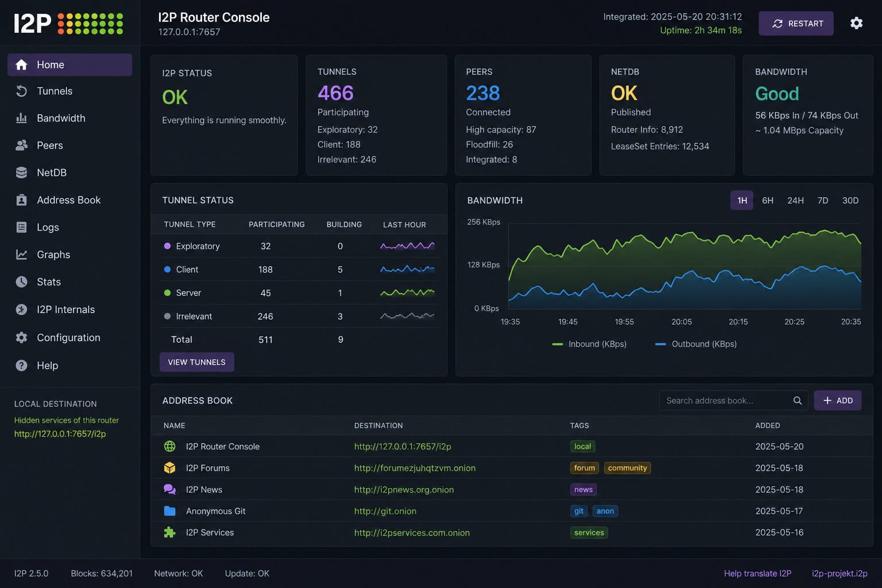Image resolution: width=882 pixels, height=588 pixels.
Task: Open the local destination link http://127.0.0.1:7657/i2p
Action: (x=60, y=434)
